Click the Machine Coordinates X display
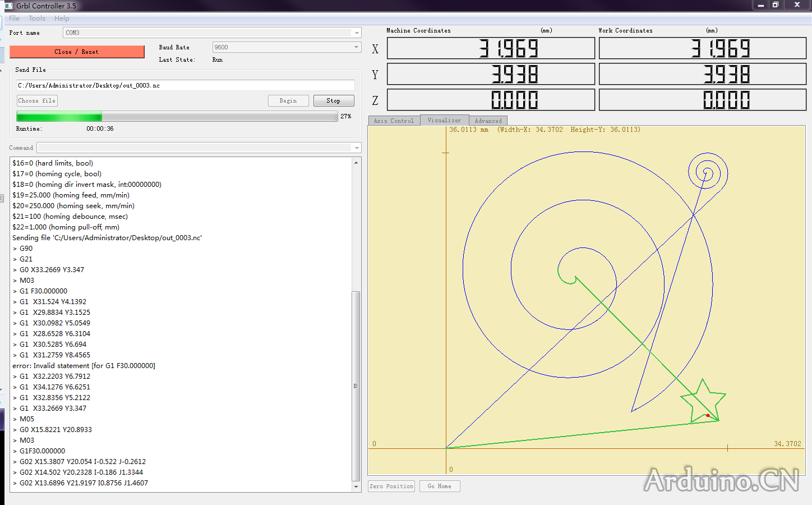Viewport: 812px width, 505px height. [x=491, y=48]
